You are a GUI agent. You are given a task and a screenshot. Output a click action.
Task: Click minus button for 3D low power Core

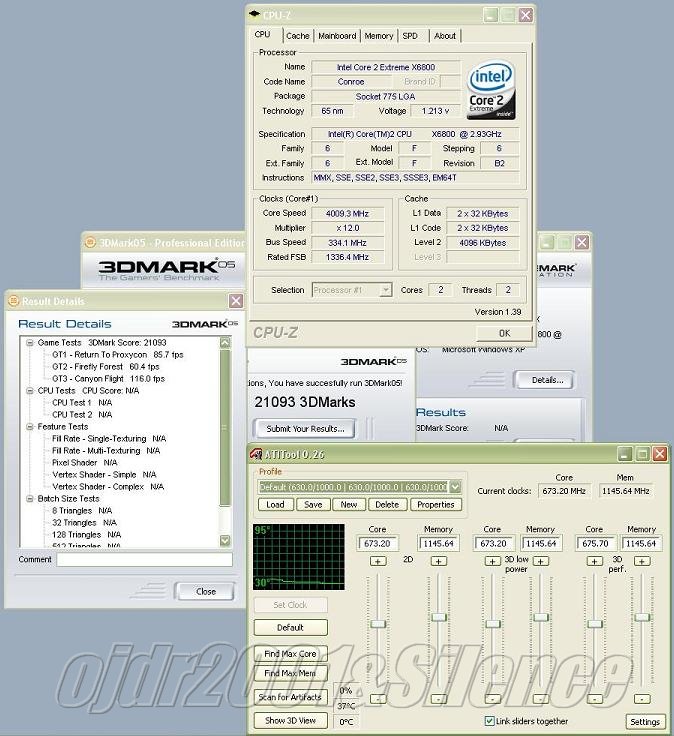pos(492,699)
